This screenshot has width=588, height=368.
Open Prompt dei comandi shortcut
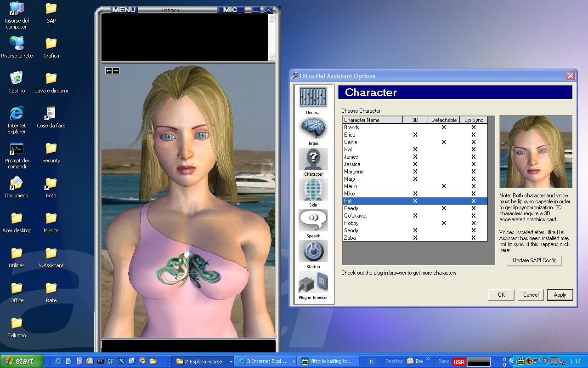point(17,155)
